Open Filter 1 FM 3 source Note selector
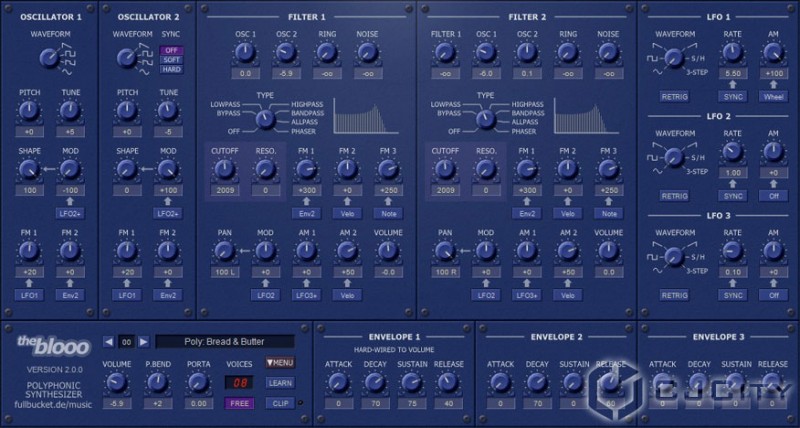 [x=388, y=213]
